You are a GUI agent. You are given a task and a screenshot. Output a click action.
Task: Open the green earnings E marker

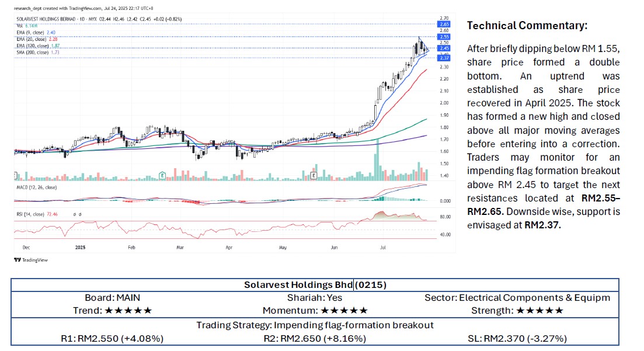(x=162, y=175)
